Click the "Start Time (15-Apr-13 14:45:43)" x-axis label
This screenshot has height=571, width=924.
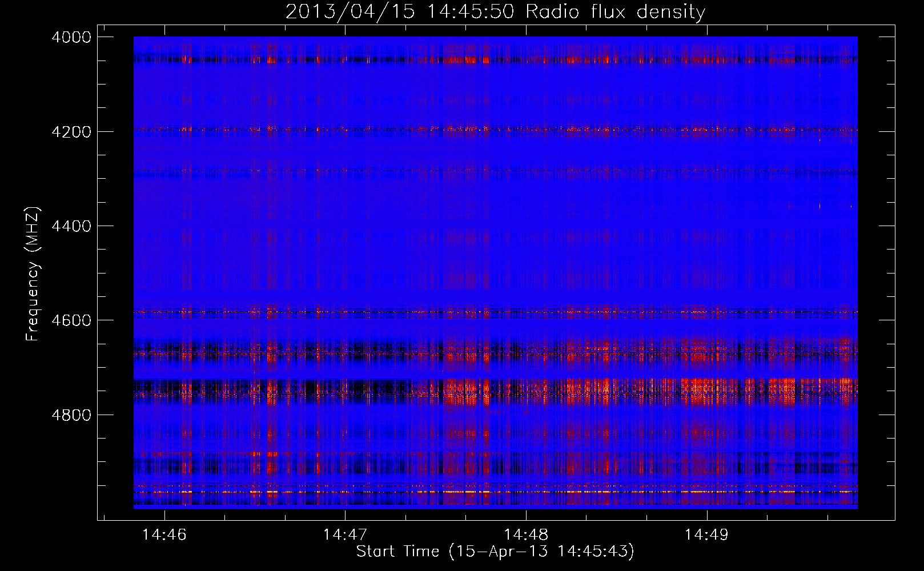click(495, 552)
